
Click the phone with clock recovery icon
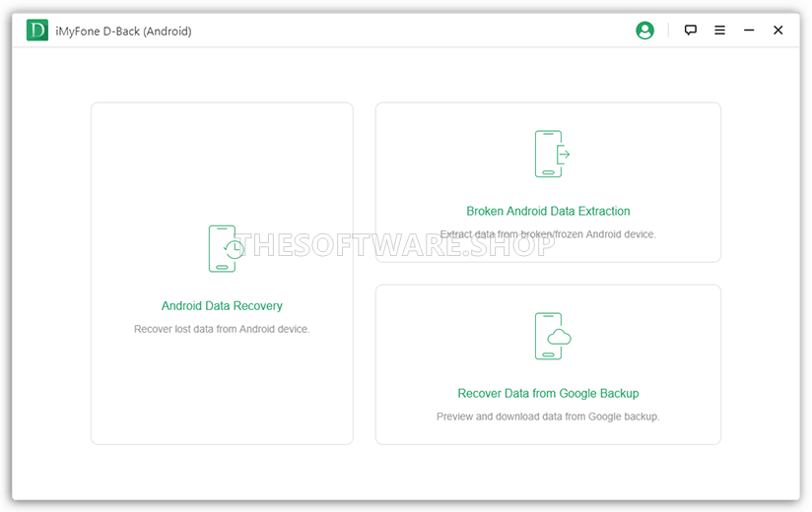click(x=226, y=249)
